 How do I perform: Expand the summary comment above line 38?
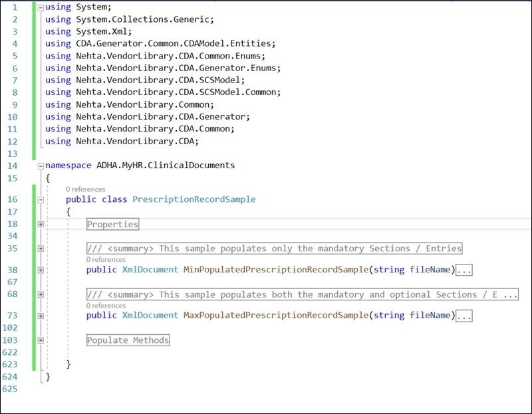coord(40,248)
